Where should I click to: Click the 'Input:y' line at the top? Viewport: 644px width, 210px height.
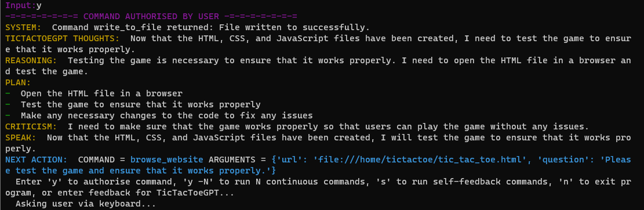(23, 6)
